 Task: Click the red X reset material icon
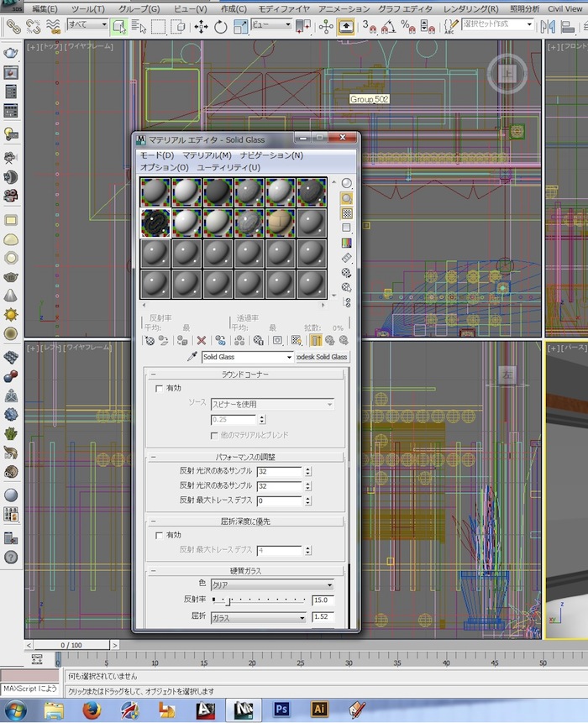[x=201, y=340]
